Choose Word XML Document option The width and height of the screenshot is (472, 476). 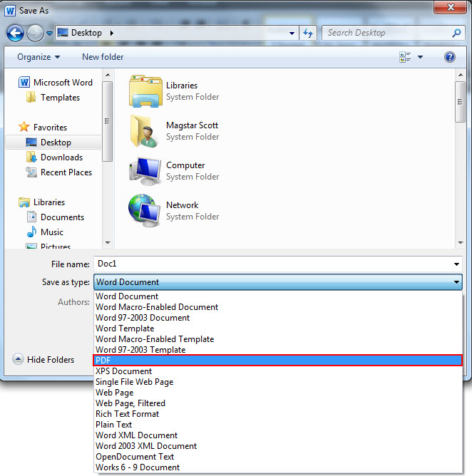pyautogui.click(x=278, y=435)
